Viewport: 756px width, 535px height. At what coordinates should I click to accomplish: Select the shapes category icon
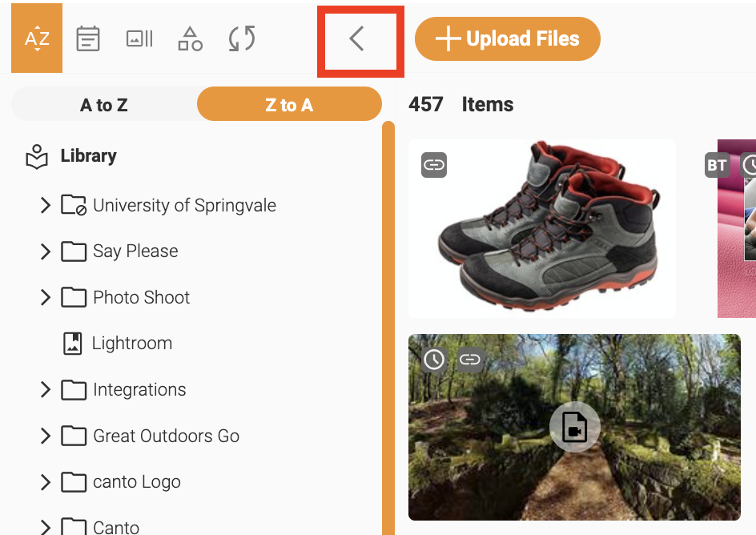point(191,38)
